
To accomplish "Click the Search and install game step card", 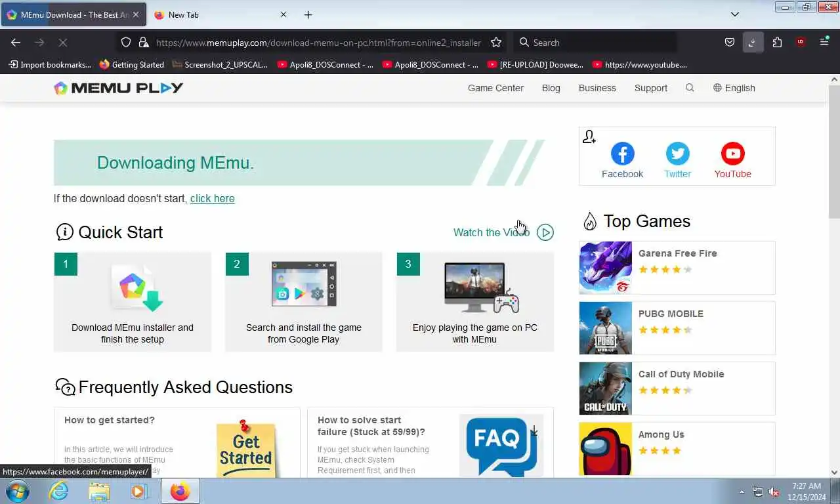I will tap(304, 302).
